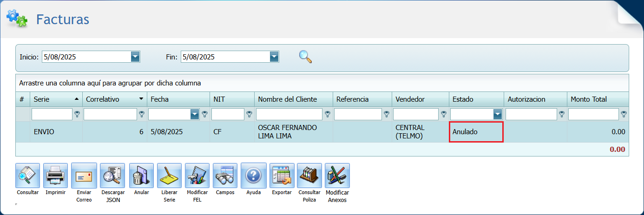Sort by the Correlativo column header
Image resolution: width=644 pixels, height=215 pixels.
[114, 99]
